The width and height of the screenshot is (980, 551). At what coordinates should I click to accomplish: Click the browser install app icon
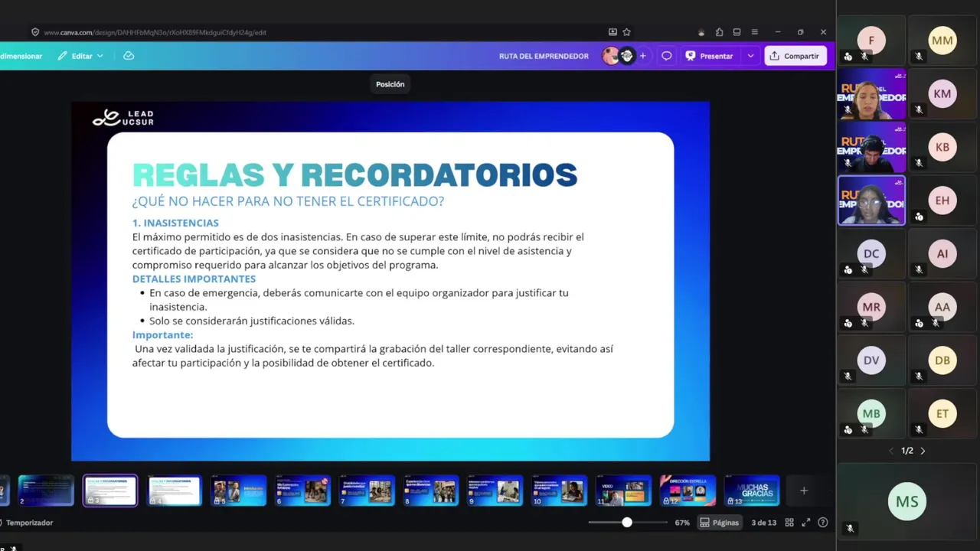click(x=612, y=32)
